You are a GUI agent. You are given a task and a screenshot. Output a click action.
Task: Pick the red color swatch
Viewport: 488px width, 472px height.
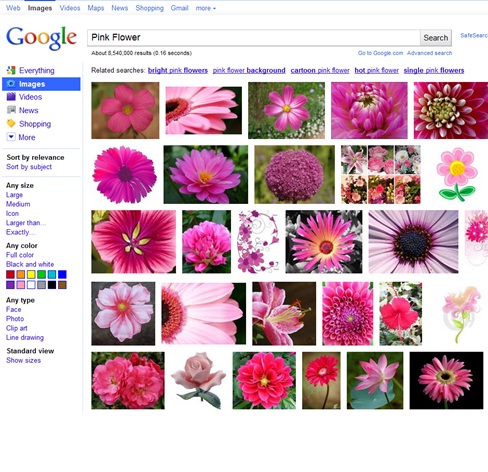(x=10, y=274)
